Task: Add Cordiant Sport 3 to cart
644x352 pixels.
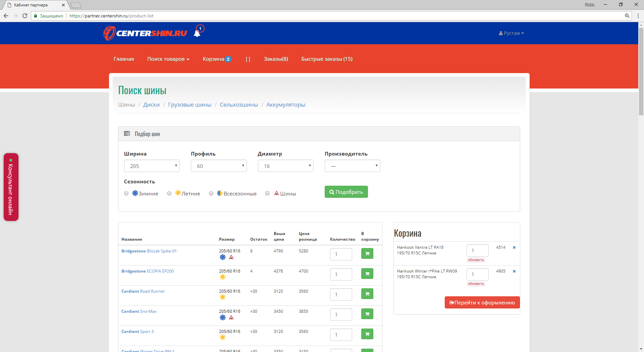Action: [x=367, y=334]
